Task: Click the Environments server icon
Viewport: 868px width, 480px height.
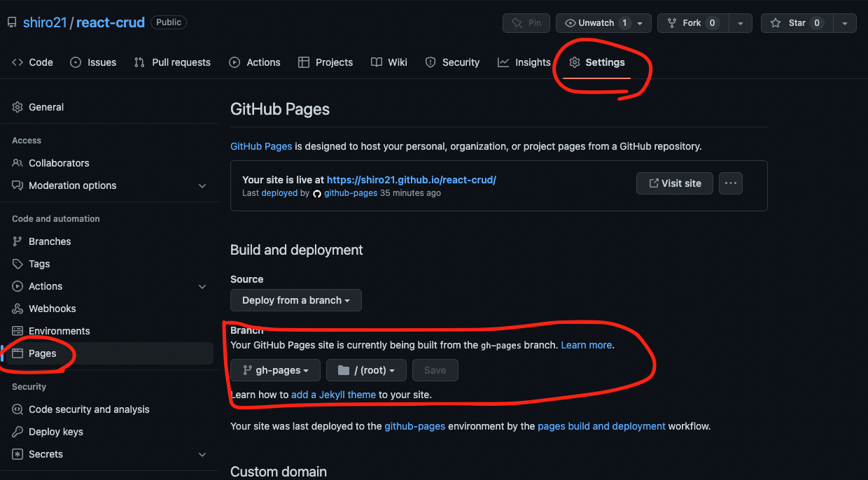Action: click(x=17, y=331)
